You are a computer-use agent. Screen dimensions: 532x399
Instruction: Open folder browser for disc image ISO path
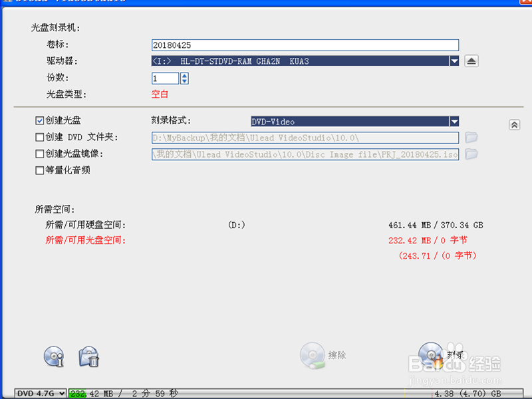click(471, 154)
